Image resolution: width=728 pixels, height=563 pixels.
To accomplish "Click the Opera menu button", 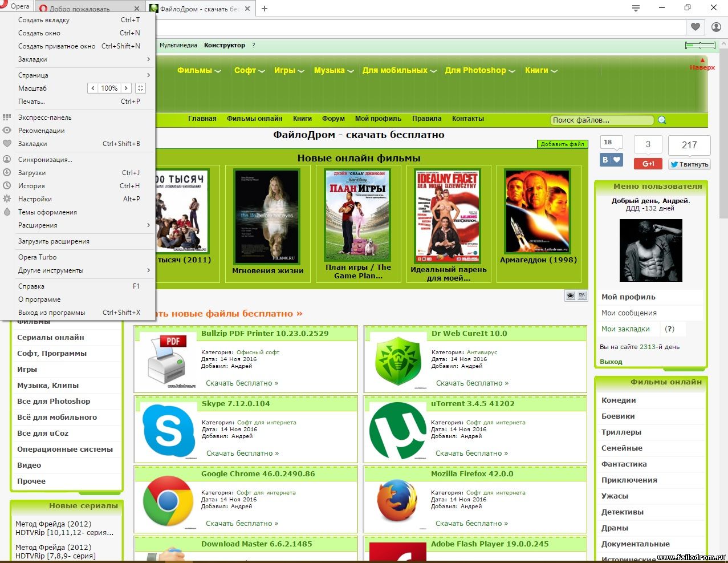I will coord(16,6).
